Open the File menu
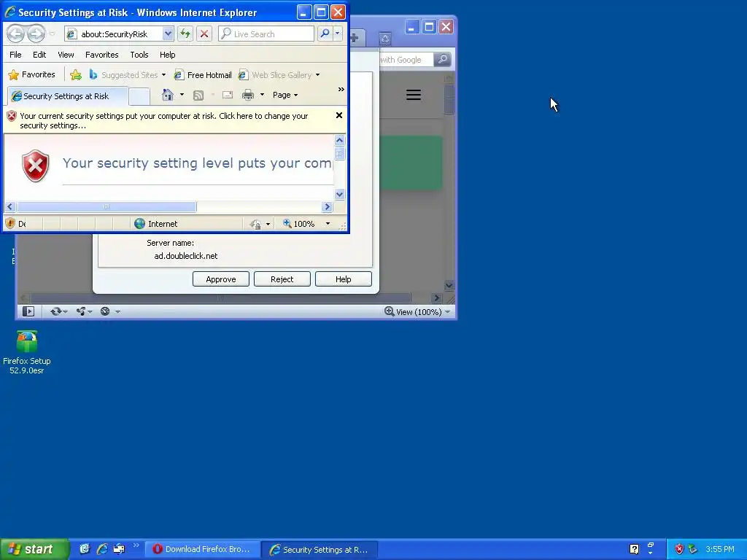 coord(15,55)
